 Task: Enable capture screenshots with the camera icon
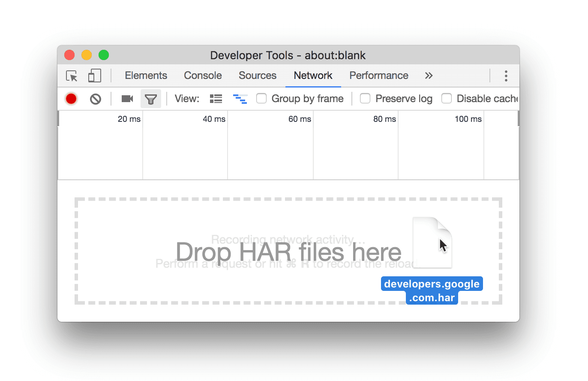pos(127,98)
